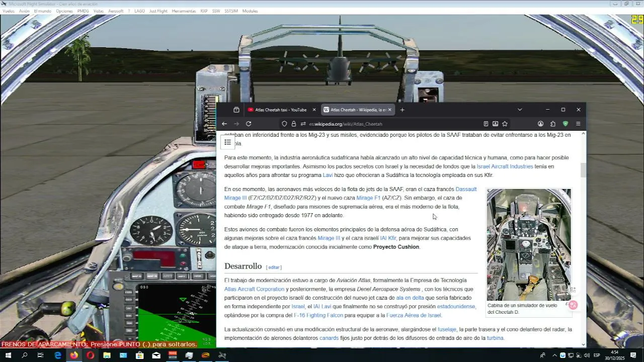
Task: List all Firefox tabs with chevron
Action: [x=520, y=110]
